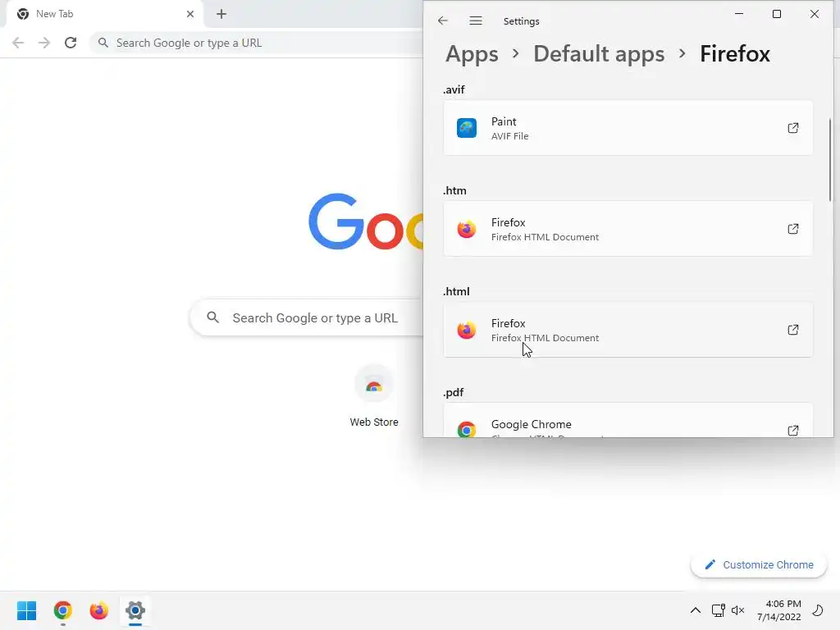Image resolution: width=840 pixels, height=630 pixels.
Task: Click the Firefox icon in .htm row
Action: [467, 229]
